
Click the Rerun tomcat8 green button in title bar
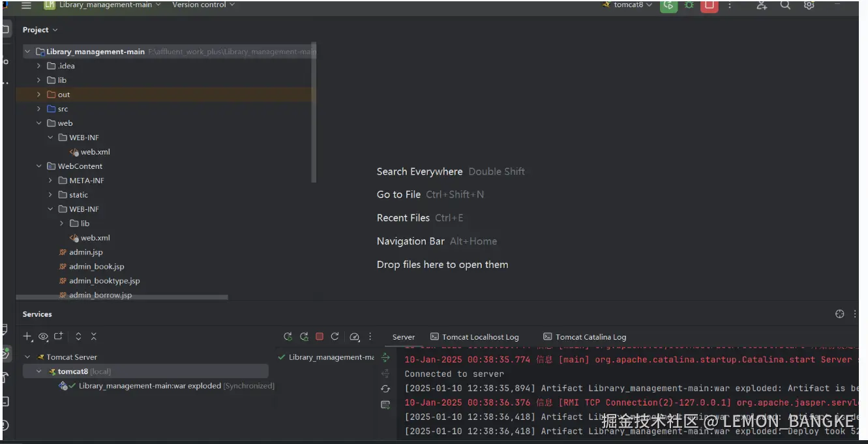[x=668, y=5]
